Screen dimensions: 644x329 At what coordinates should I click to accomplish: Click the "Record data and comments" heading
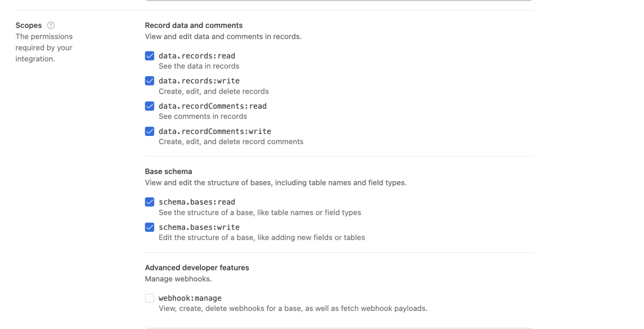pyautogui.click(x=194, y=25)
